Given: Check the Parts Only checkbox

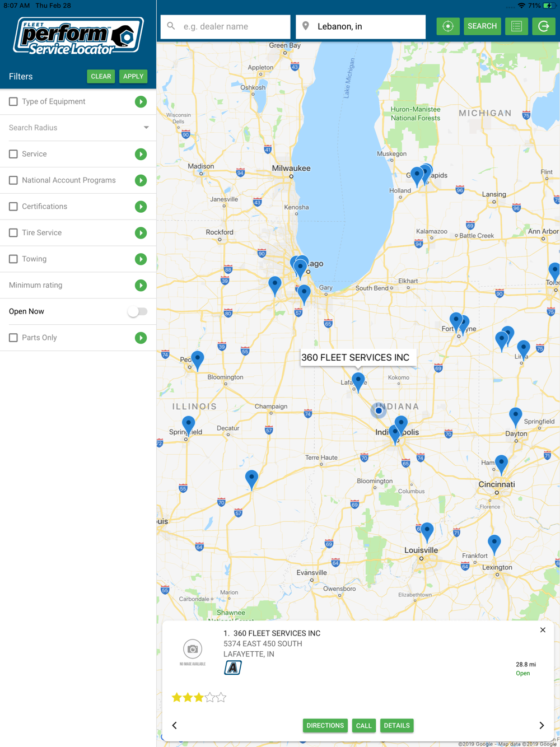Looking at the screenshot, I should coord(13,338).
